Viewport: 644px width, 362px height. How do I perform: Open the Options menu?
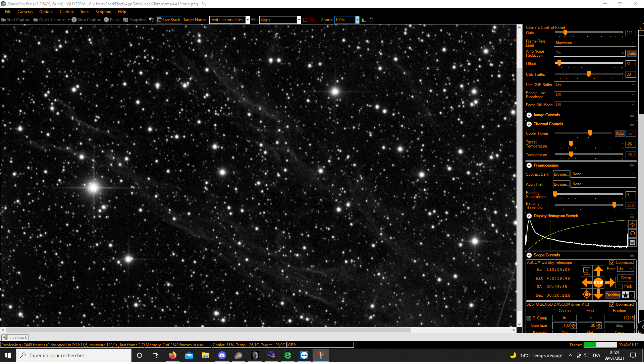(46, 12)
